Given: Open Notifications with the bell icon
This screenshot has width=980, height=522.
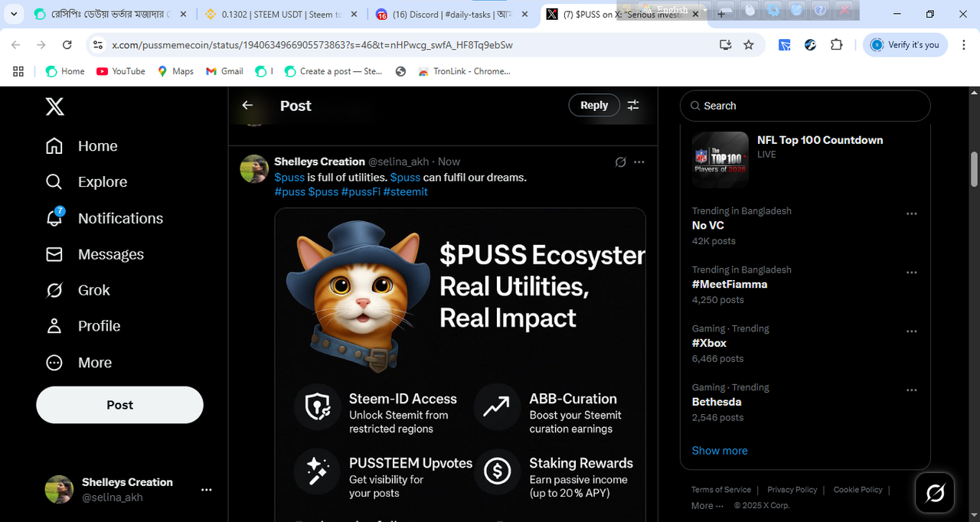Looking at the screenshot, I should [104, 218].
